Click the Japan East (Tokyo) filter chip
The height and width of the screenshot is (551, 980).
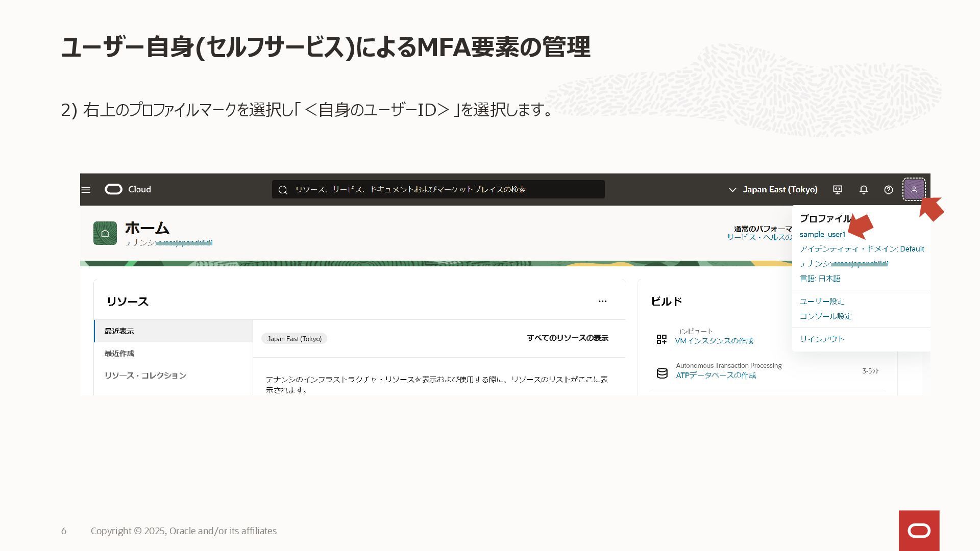click(295, 339)
